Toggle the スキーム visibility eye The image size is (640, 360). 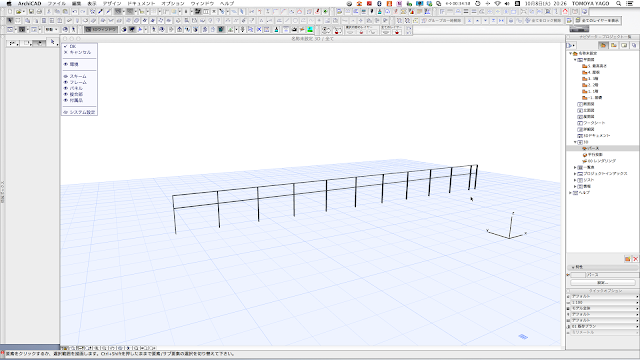(x=66, y=76)
